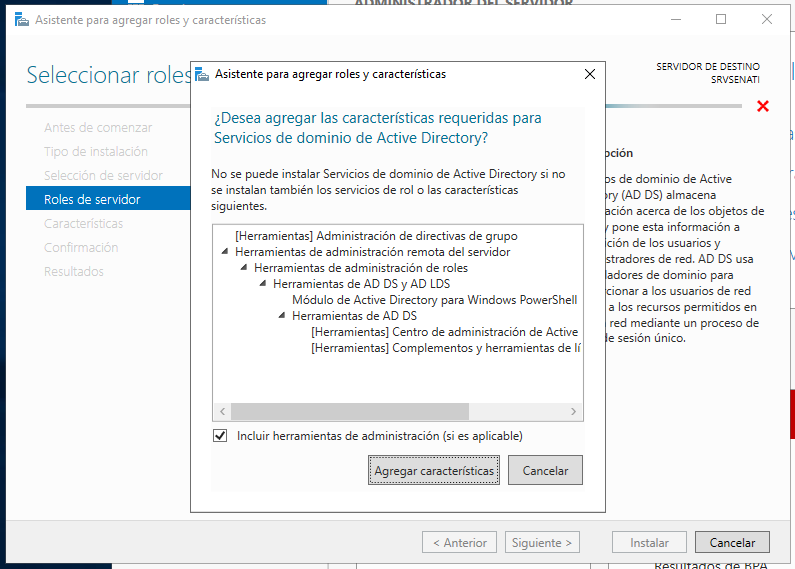The image size is (795, 569).
Task: Cancel the add-features dialog
Action: pyautogui.click(x=545, y=470)
